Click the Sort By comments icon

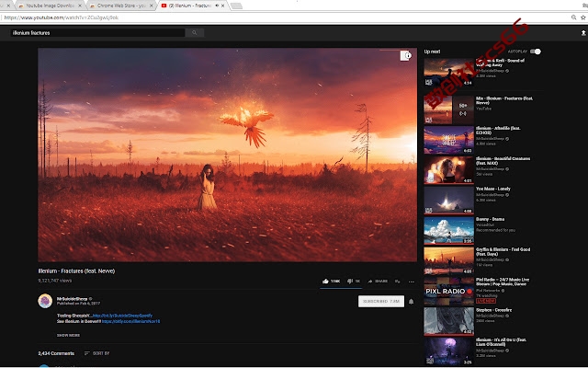(x=87, y=353)
